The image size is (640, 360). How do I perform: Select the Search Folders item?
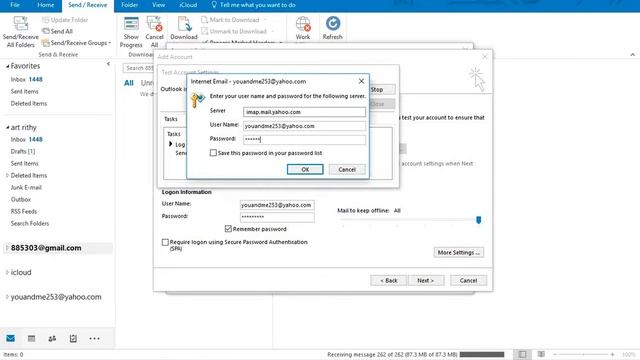pos(30,224)
